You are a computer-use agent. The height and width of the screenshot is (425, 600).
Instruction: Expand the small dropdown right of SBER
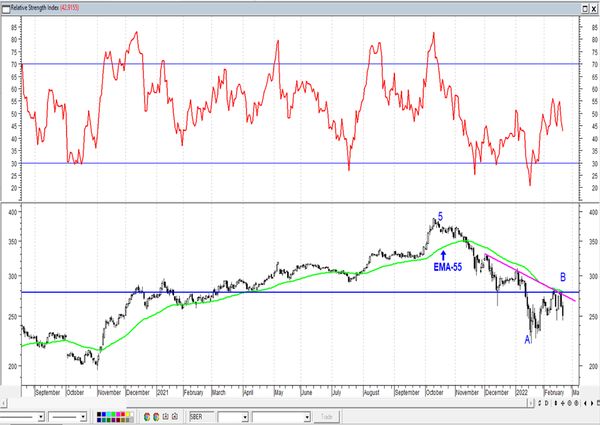pos(244,416)
